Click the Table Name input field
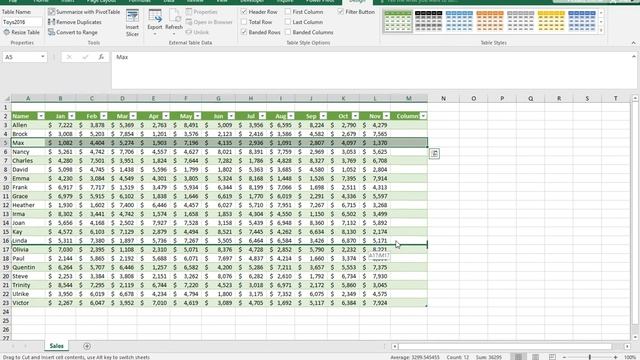Screen dimensions: 640x360 click(22, 22)
